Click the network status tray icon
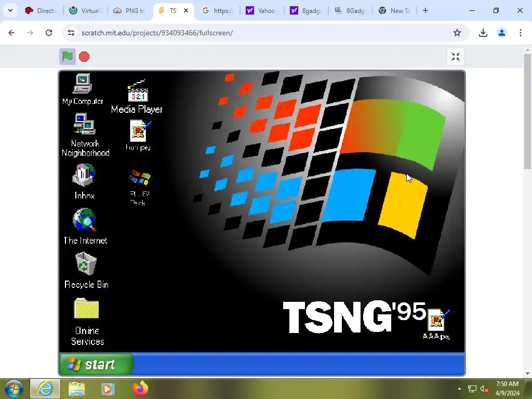The height and width of the screenshot is (399, 532). point(472,389)
